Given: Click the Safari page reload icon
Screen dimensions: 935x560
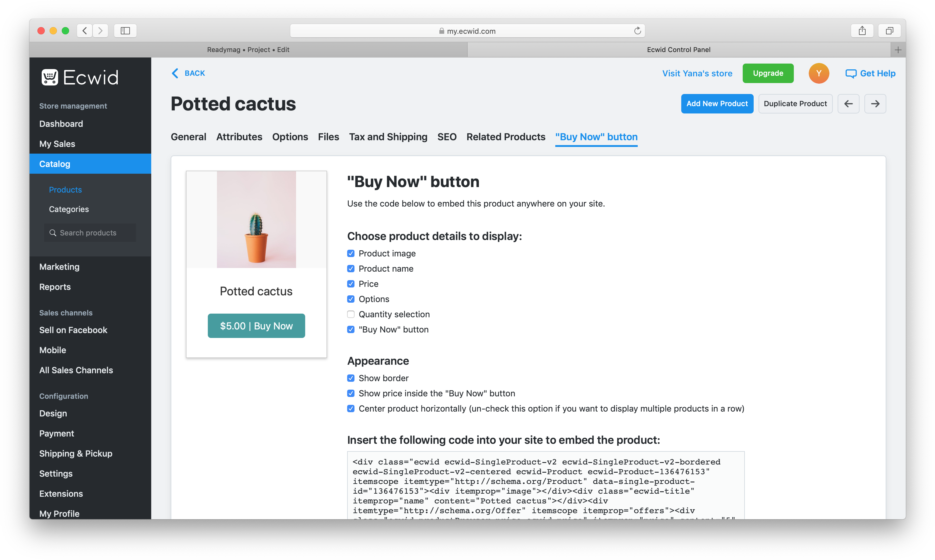Looking at the screenshot, I should [x=637, y=31].
